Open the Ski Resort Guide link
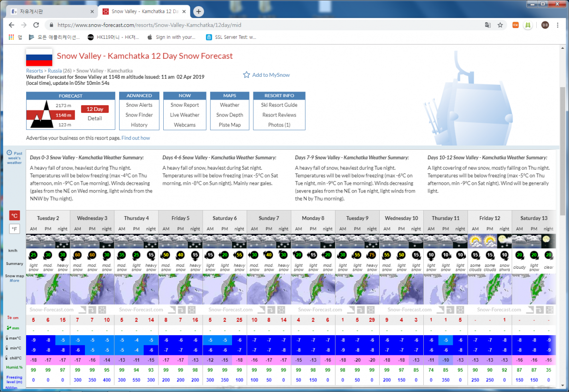 [x=279, y=105]
